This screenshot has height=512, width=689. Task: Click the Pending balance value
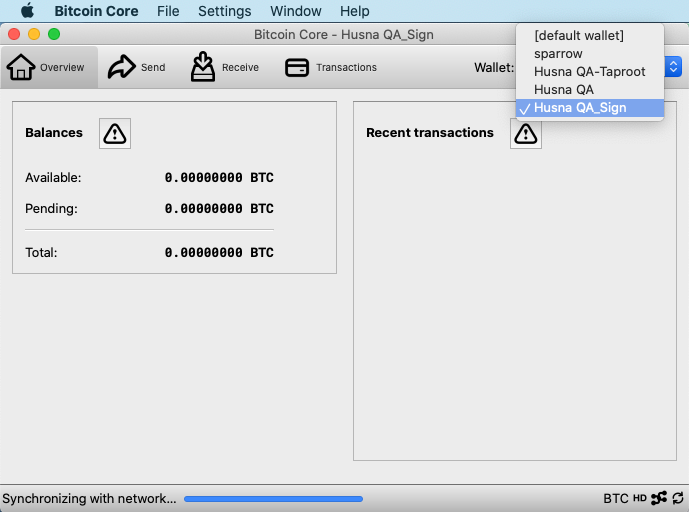tap(219, 208)
